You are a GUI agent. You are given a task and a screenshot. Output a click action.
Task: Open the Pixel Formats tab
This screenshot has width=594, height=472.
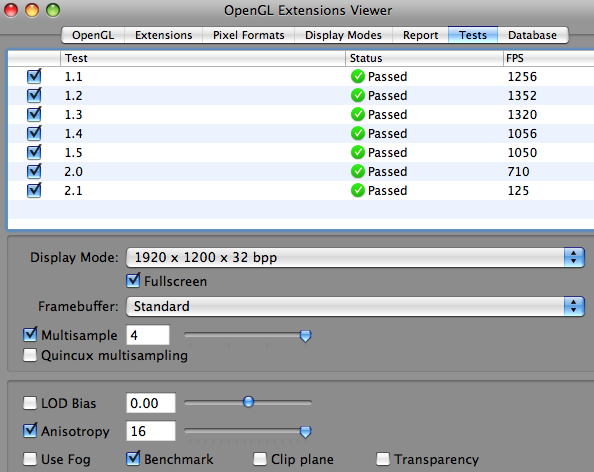click(249, 35)
